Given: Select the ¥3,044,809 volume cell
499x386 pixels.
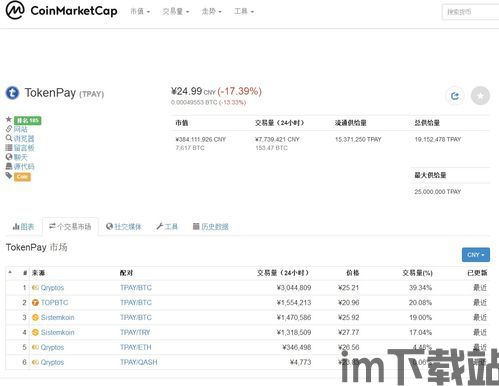Looking at the screenshot, I should tap(294, 288).
